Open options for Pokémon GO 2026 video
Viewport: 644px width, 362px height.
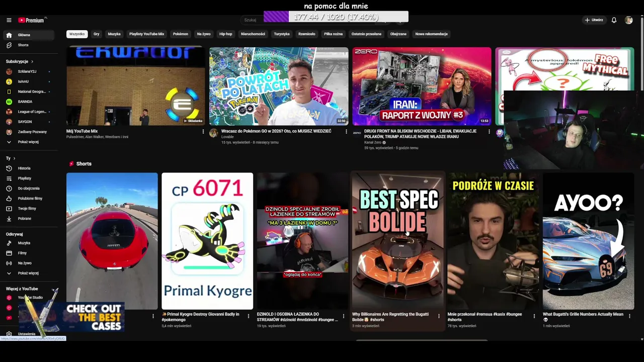[x=346, y=132]
